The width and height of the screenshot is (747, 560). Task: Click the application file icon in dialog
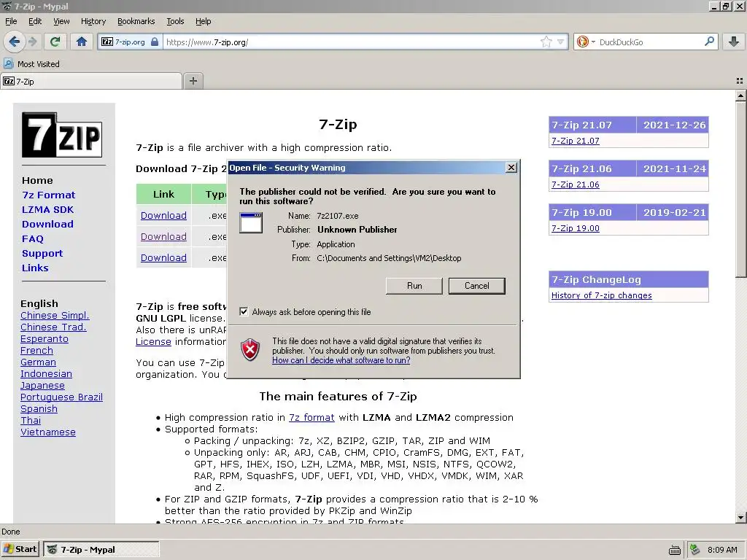pos(251,223)
